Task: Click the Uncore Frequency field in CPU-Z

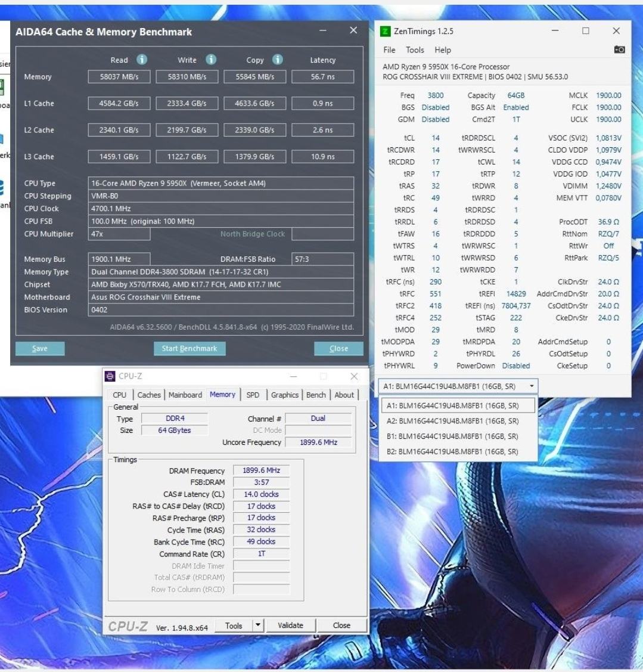Action: [x=318, y=442]
